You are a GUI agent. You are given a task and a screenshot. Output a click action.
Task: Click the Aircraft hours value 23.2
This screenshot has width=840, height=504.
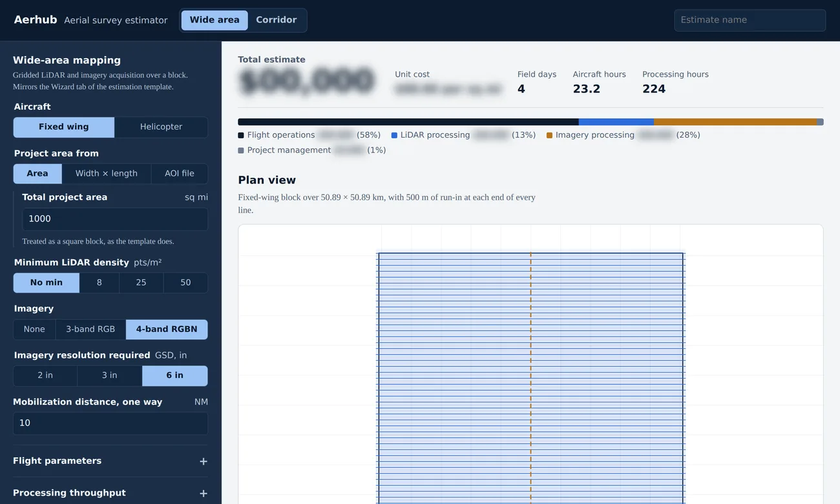coord(587,89)
